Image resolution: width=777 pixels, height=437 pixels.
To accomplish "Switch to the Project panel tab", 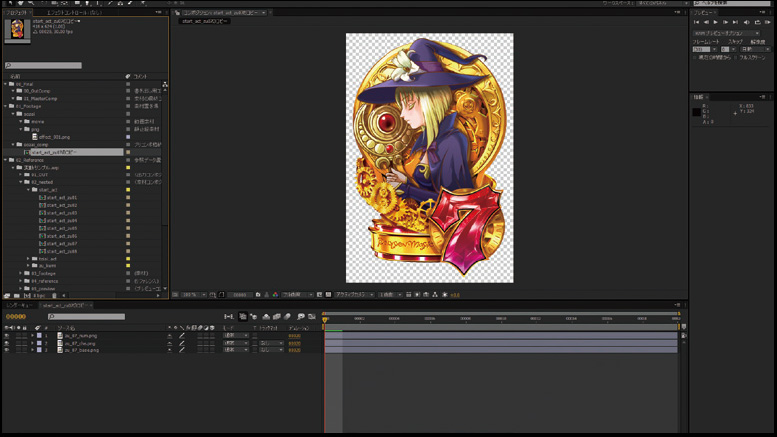I will tap(17, 12).
